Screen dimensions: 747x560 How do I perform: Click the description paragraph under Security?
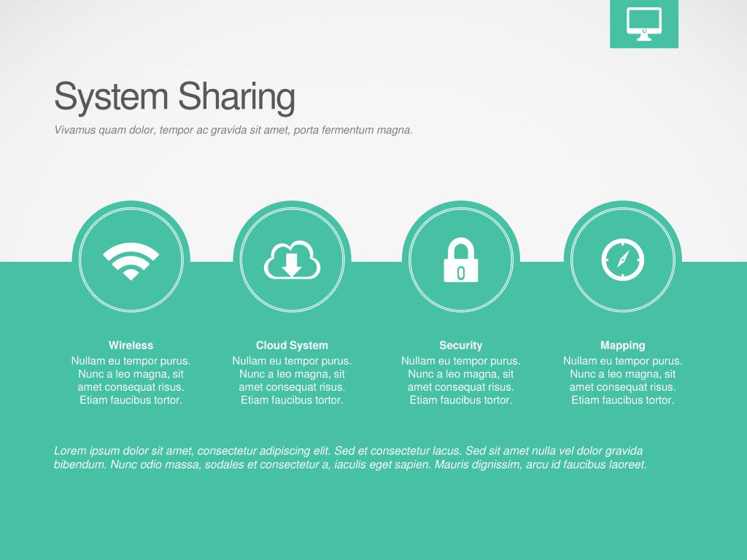(461, 381)
